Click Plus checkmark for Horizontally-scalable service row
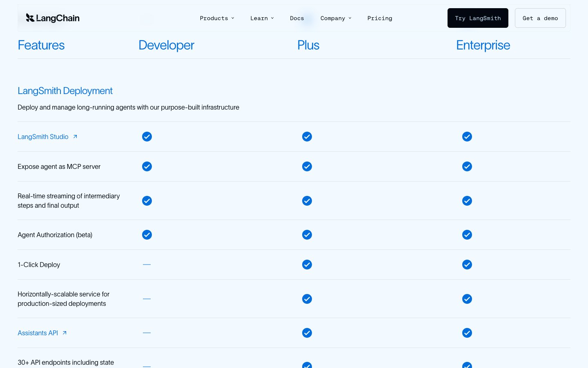The image size is (588, 368). tap(307, 299)
